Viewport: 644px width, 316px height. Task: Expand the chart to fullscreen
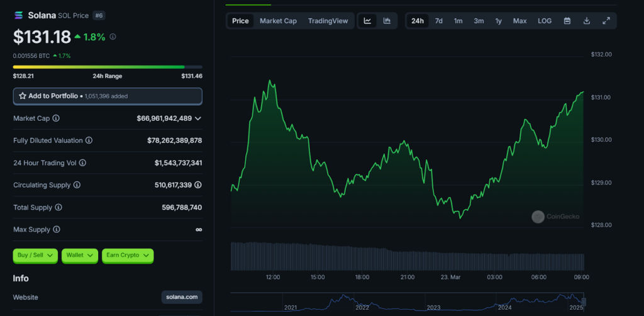tap(606, 21)
